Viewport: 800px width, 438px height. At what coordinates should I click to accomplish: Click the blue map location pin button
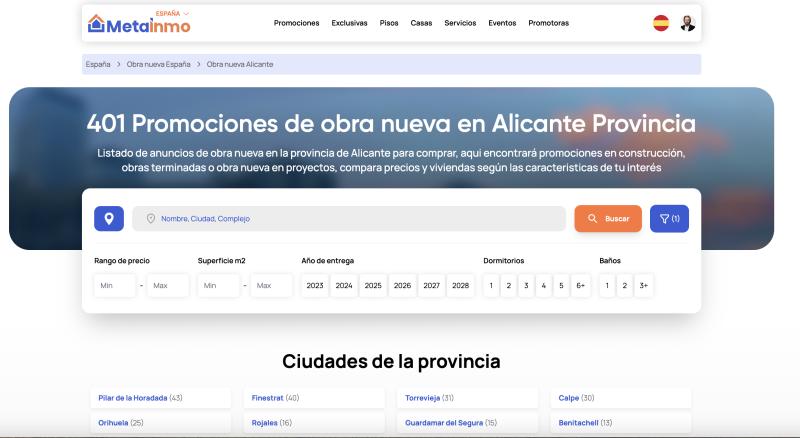109,218
